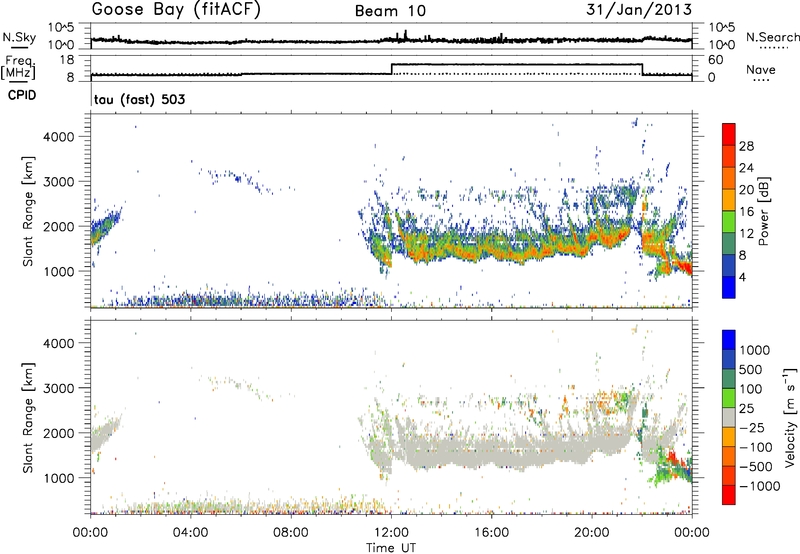Click the dotted legend line under "N.Search"
This screenshot has width=800, height=554.
[774, 48]
